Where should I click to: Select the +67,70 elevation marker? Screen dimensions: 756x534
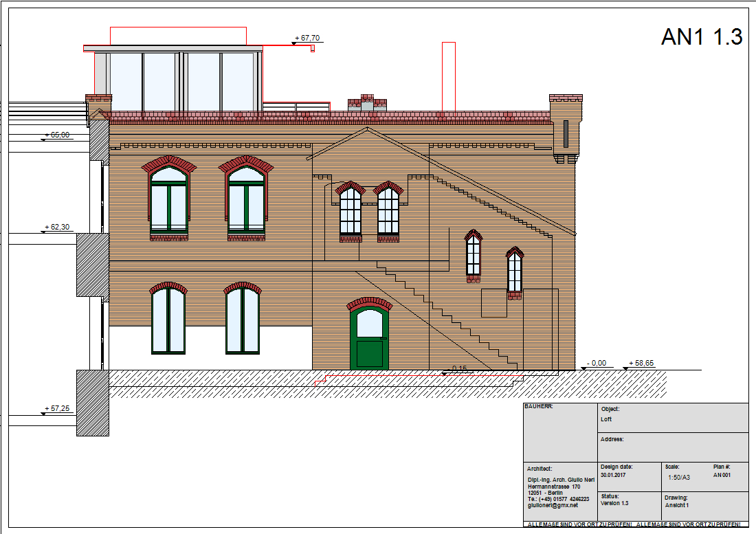[307, 38]
